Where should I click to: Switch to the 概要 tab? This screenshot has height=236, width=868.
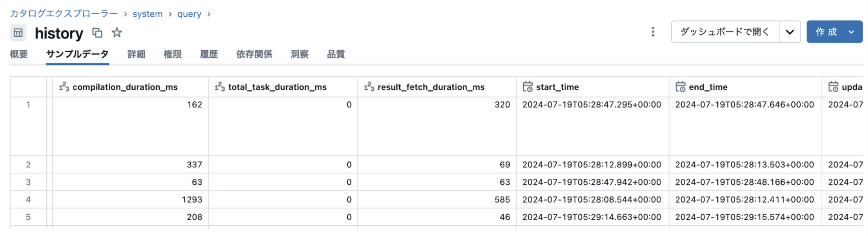point(19,54)
